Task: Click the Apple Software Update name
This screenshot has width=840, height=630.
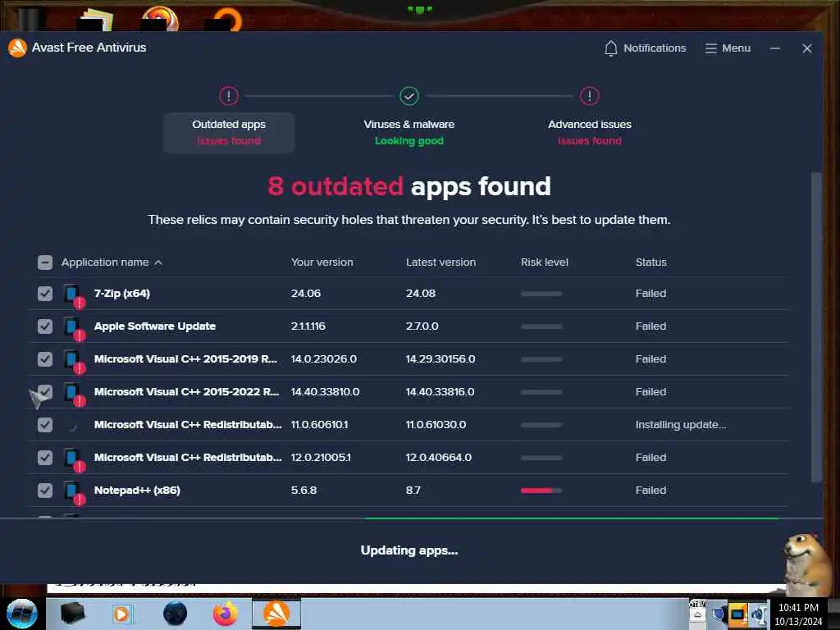Action: 155,326
